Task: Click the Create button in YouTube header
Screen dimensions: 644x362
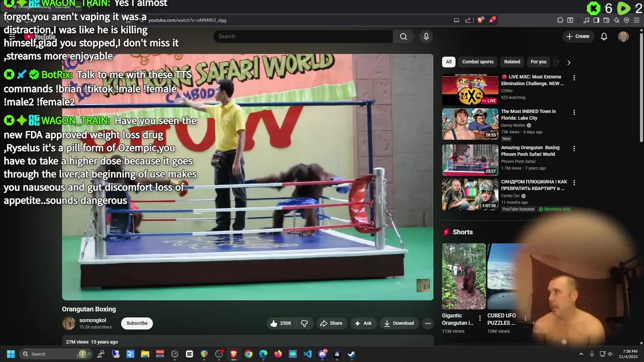Action: point(578,36)
